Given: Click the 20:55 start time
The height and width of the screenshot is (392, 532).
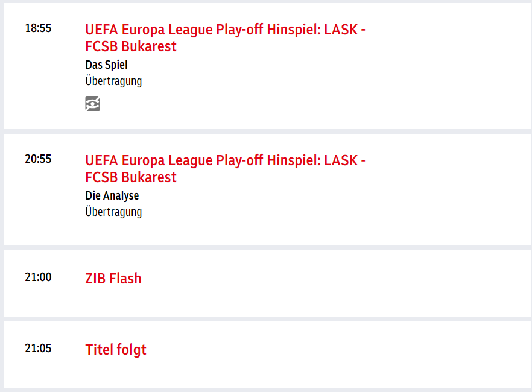Looking at the screenshot, I should click(x=38, y=159).
